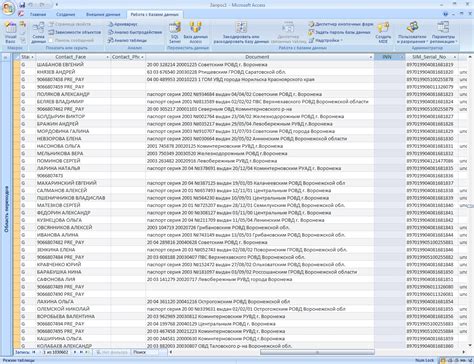Click the vertical scrollbar down arrow
The image size is (474, 364).
pyautogui.click(x=470, y=345)
